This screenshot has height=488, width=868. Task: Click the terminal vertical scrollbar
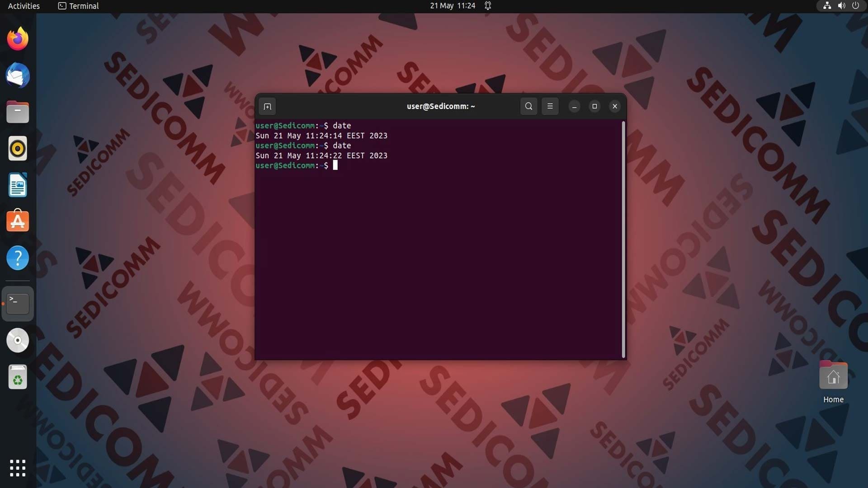coord(623,239)
